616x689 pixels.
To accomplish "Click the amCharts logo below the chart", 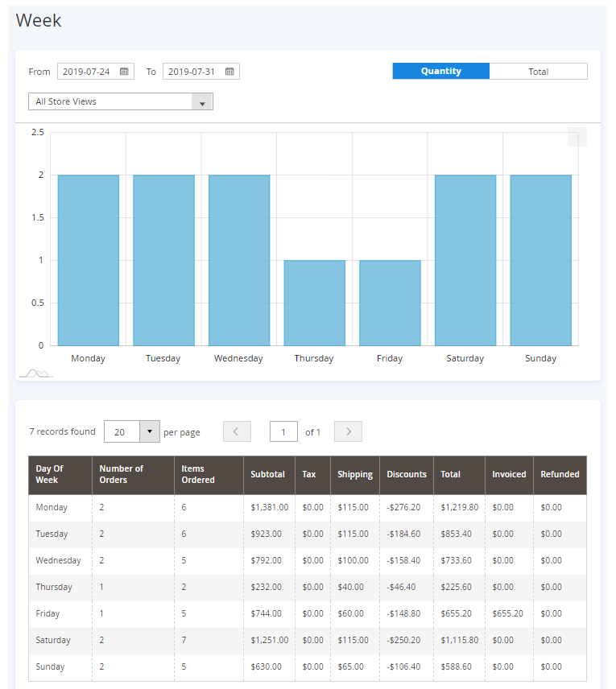I will [x=35, y=373].
